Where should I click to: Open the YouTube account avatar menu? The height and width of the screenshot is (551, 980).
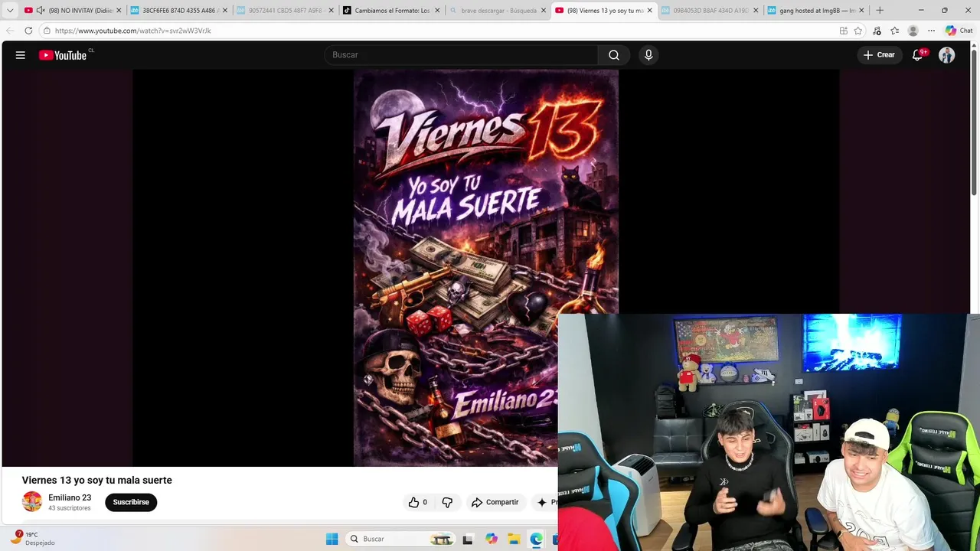coord(947,55)
